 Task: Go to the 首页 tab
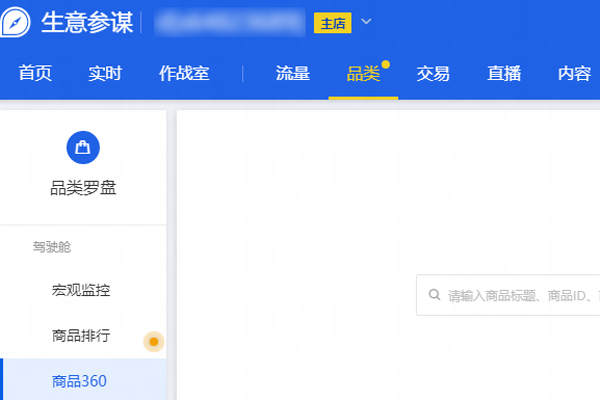tap(35, 73)
